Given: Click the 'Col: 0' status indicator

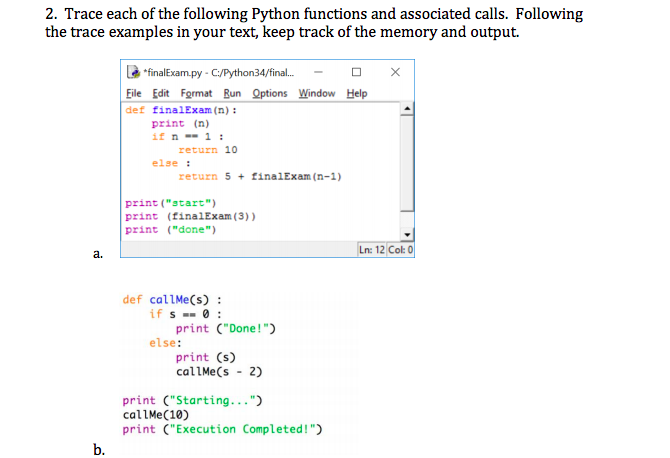Looking at the screenshot, I should coord(400,250).
